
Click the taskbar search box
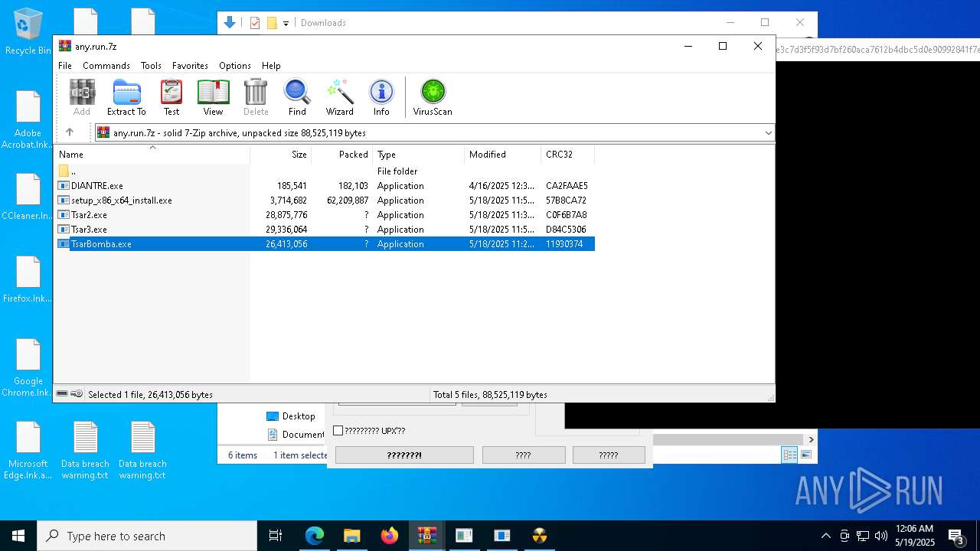(147, 536)
